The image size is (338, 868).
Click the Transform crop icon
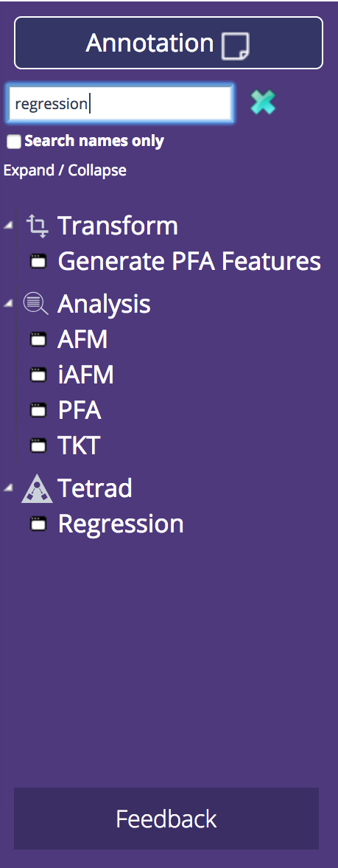37,226
